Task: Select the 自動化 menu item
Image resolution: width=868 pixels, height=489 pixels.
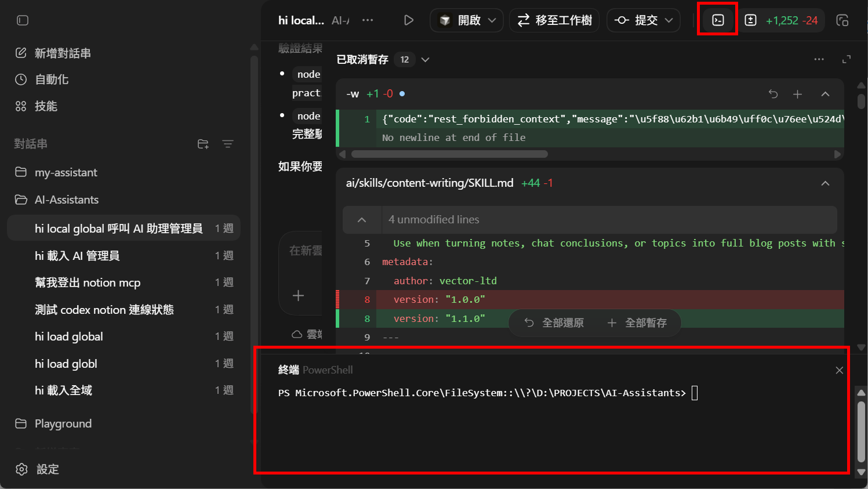Action: pyautogui.click(x=51, y=79)
